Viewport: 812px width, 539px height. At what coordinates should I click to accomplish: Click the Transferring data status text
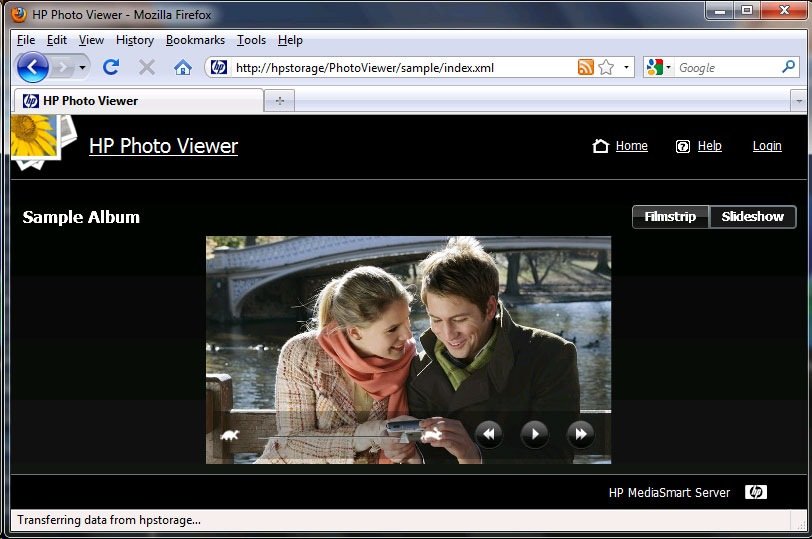(109, 520)
